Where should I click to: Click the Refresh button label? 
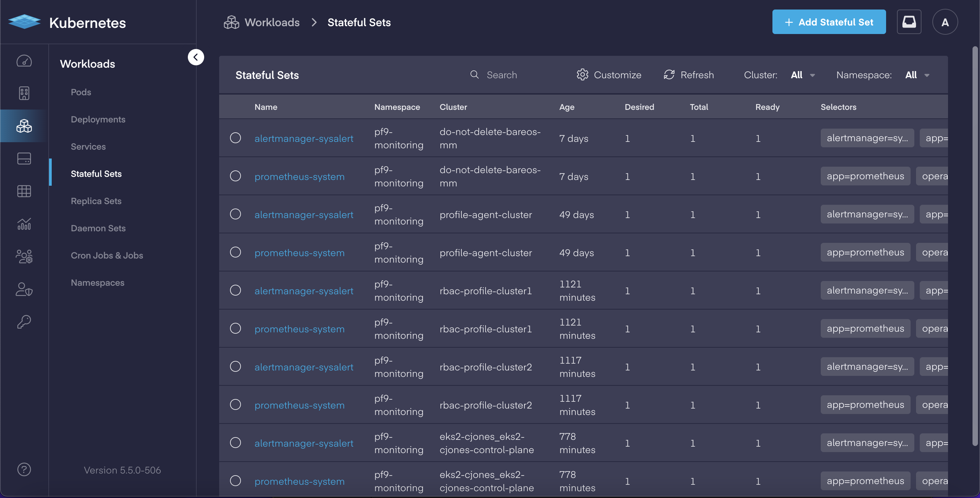[697, 75]
